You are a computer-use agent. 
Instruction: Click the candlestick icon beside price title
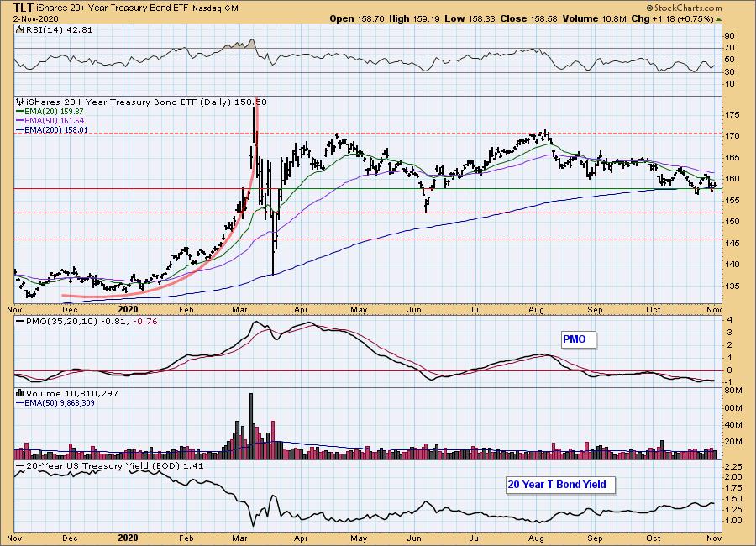click(20, 102)
